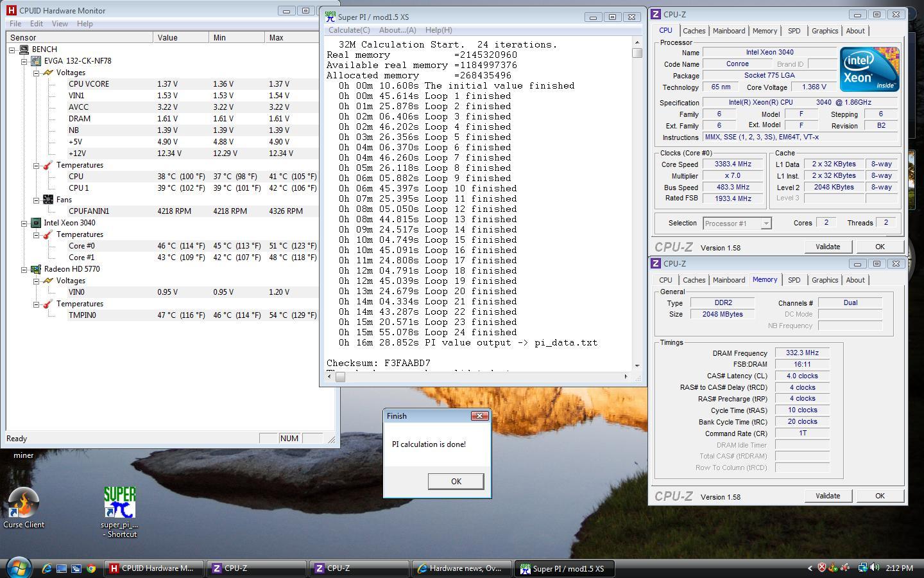The height and width of the screenshot is (578, 924).
Task: Collapse the Voltages group under EVGA
Action: click(x=37, y=73)
